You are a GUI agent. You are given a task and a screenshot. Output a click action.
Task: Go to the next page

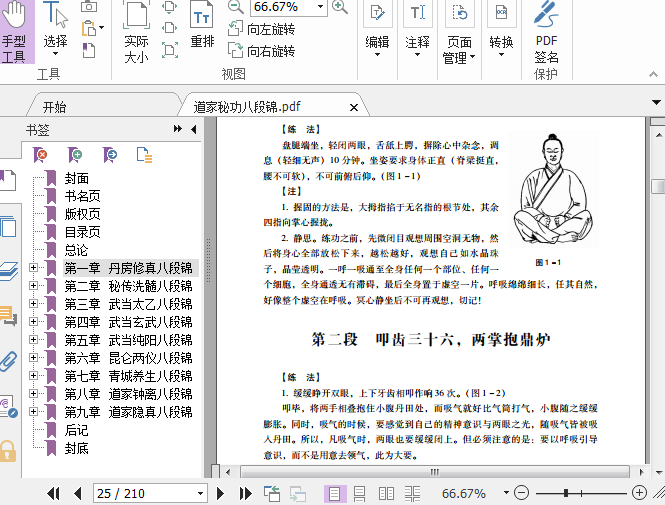[220, 493]
